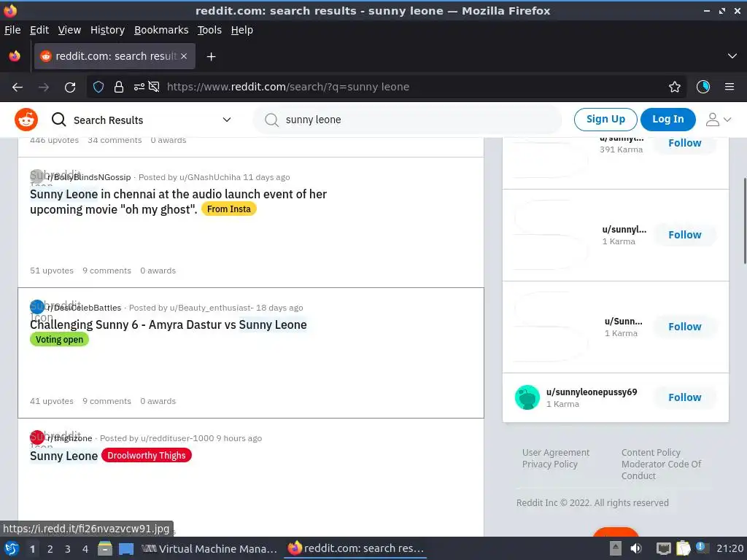The image size is (747, 560).
Task: Switch to workspace 2 in taskbar
Action: click(50, 549)
